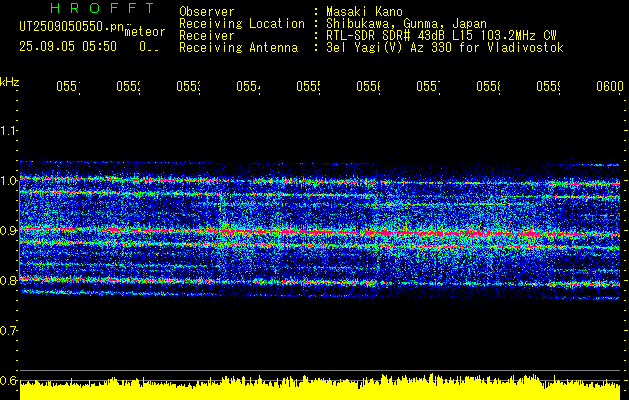Click the 0556 time marker
Viewport: 629px width, 400px height.
click(x=369, y=86)
